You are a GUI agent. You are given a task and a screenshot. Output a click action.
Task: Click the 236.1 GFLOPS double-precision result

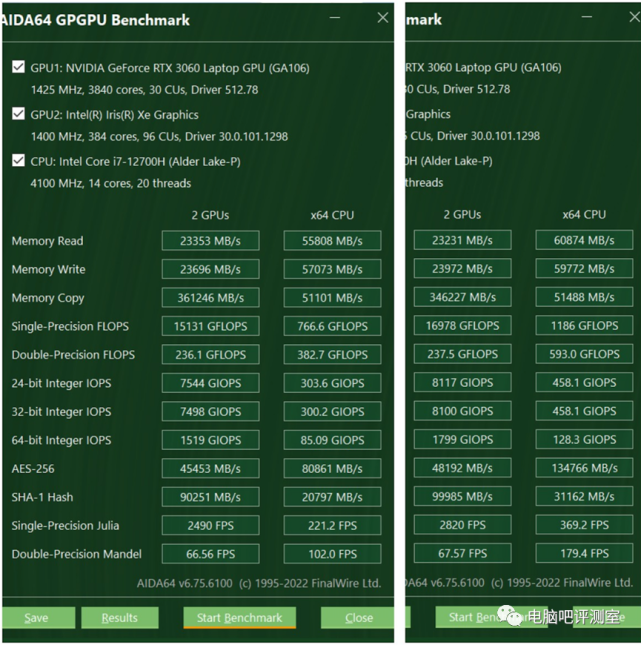click(x=210, y=355)
